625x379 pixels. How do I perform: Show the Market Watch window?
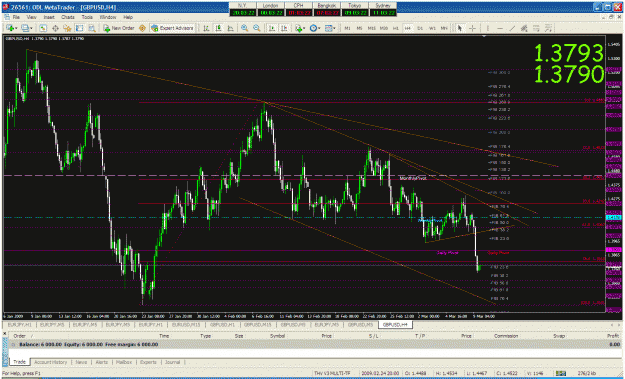point(43,28)
